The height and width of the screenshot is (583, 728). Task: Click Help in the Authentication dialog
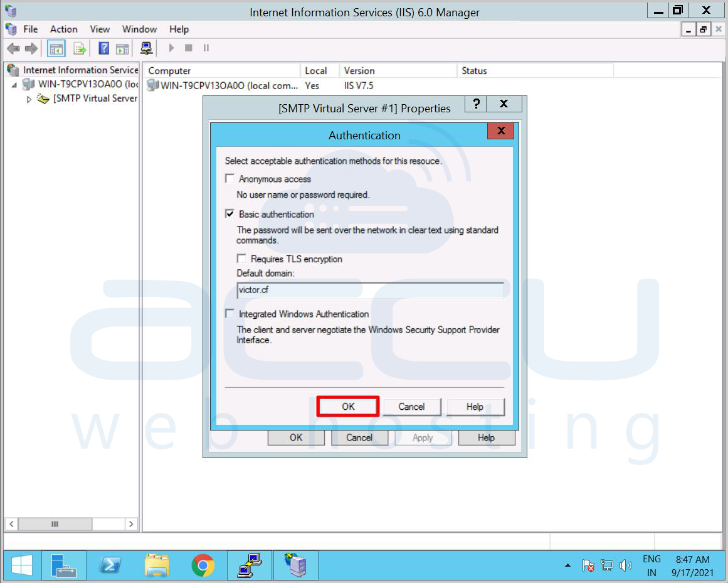tap(475, 407)
